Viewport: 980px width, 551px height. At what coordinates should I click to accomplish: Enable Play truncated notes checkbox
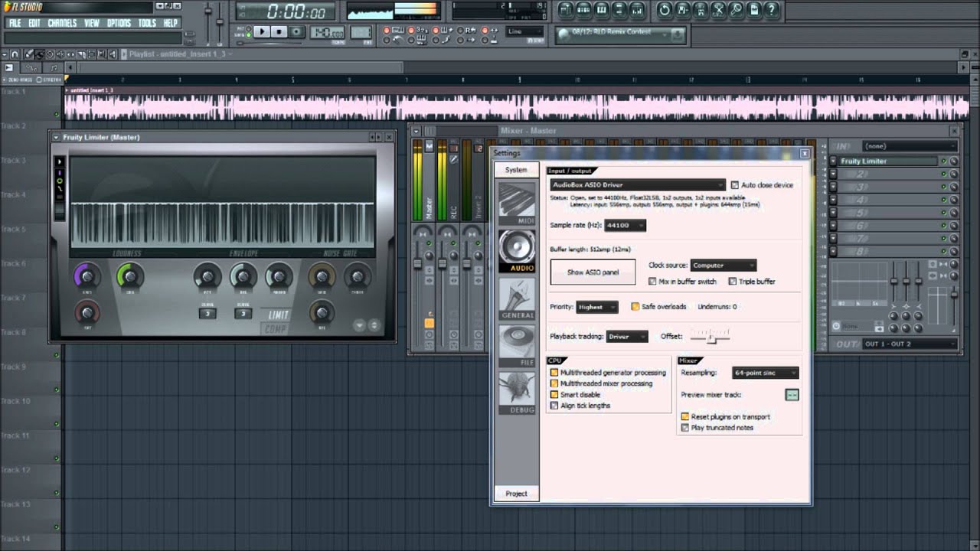tap(685, 428)
